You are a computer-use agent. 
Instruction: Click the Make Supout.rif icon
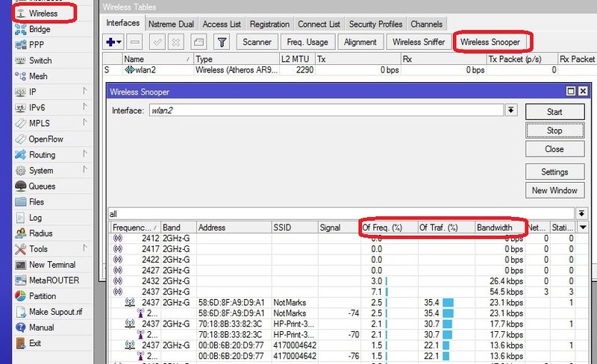pos(21,312)
